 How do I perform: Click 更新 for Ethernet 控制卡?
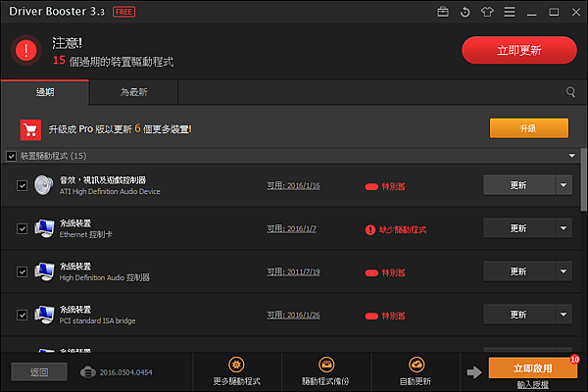tap(519, 228)
